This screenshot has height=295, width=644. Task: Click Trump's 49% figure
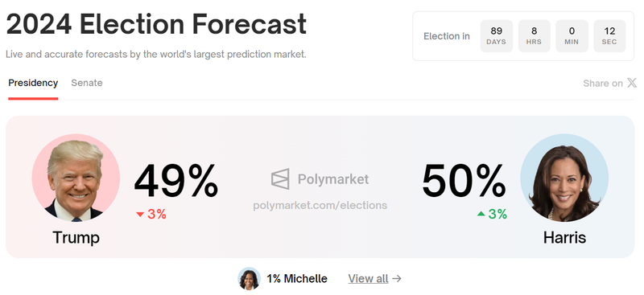[x=176, y=181]
